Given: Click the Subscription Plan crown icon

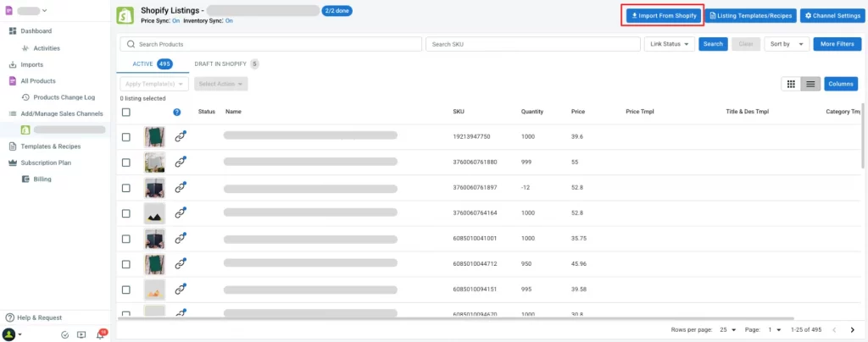Looking at the screenshot, I should 13,163.
